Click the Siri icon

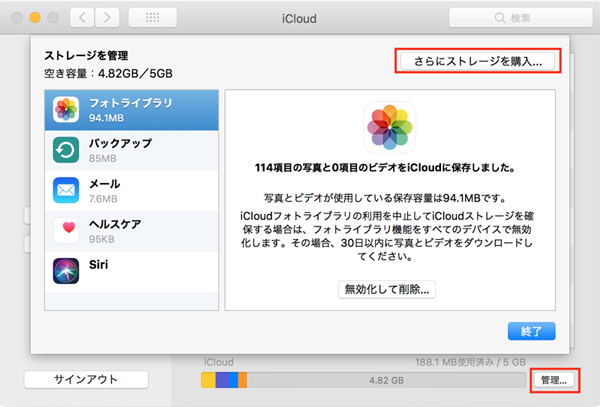click(x=66, y=271)
